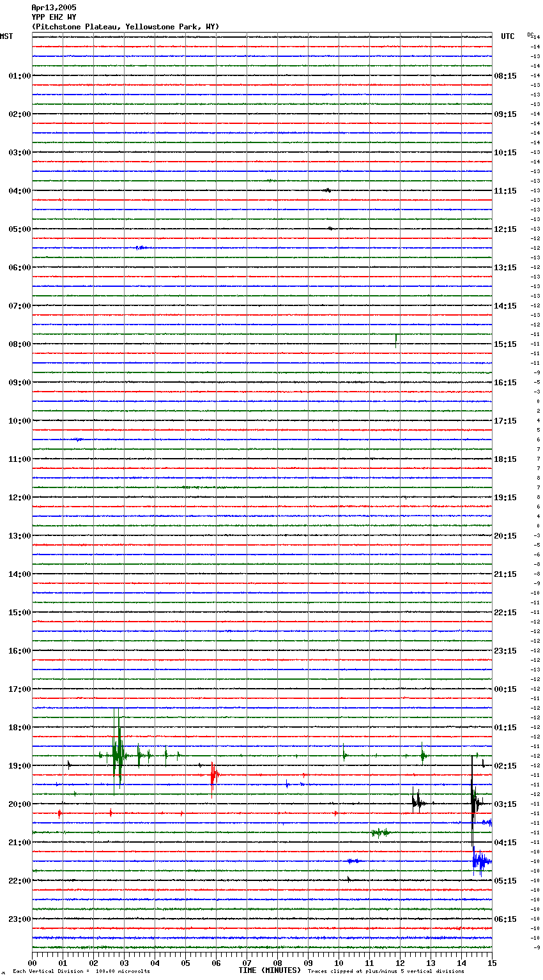The image size is (543, 980).
Task: Click the MST time label "12:00"
Action: point(20,498)
